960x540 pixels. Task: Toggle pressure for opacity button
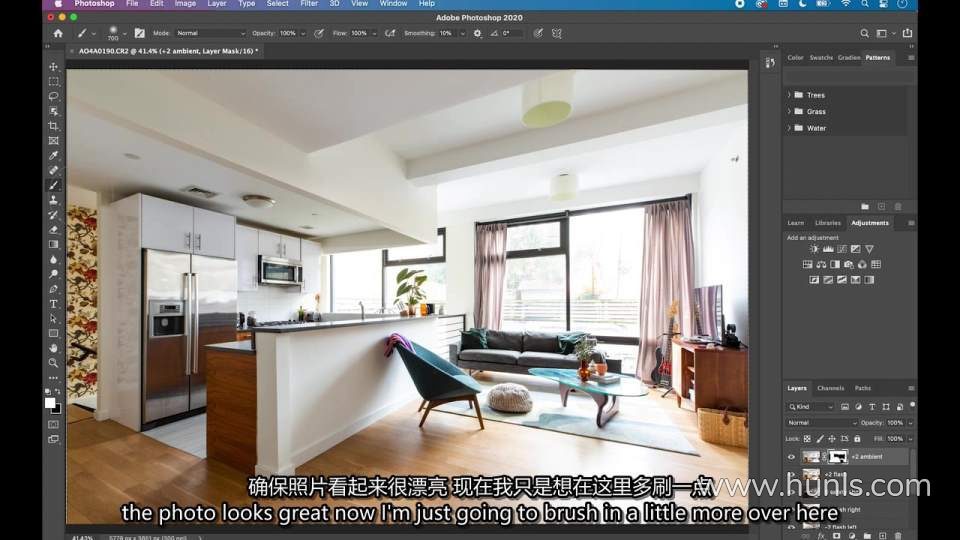tap(319, 34)
